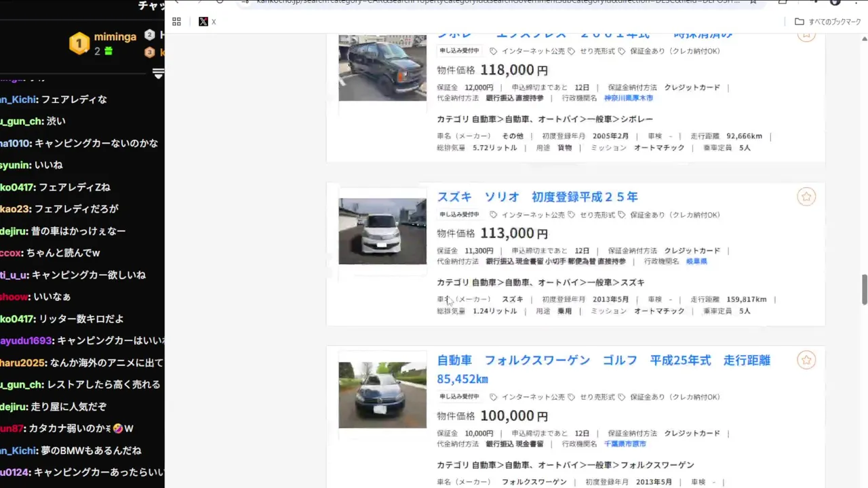The height and width of the screenshot is (488, 868).
Task: Click the deposit amount 11,300円
Action: [x=479, y=251]
